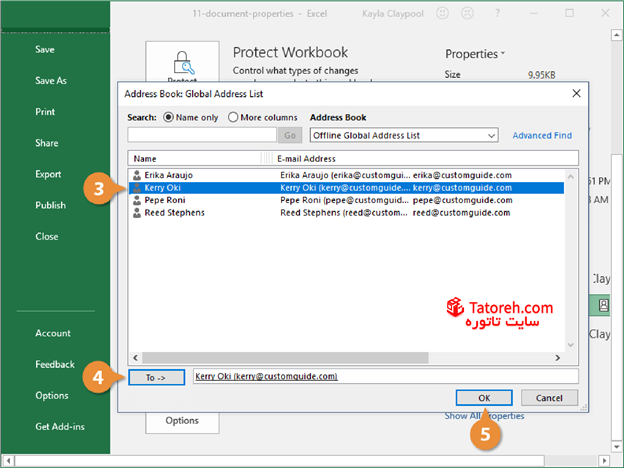Open Save As in the backstage menu
The height and width of the screenshot is (468, 624).
click(51, 80)
